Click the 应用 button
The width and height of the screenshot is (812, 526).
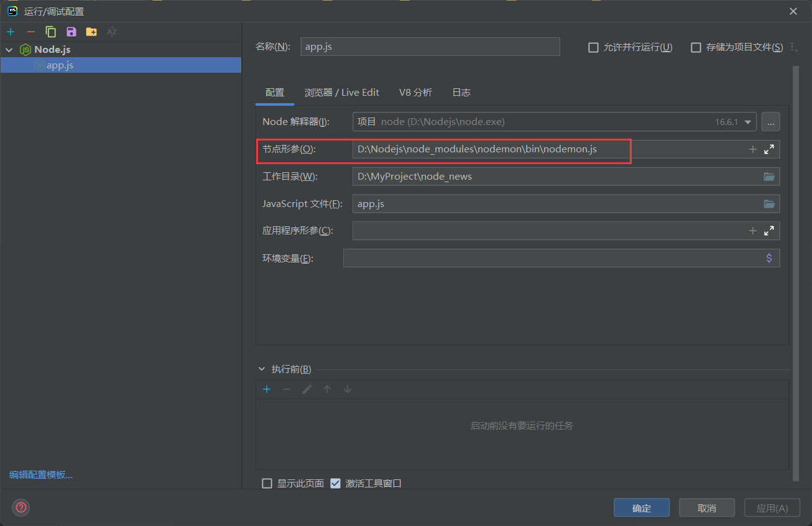772,508
